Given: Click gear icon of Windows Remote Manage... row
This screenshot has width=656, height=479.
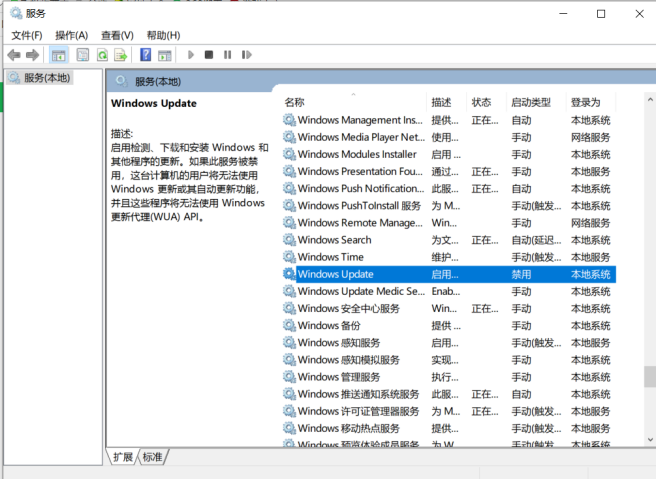Looking at the screenshot, I should pos(289,223).
